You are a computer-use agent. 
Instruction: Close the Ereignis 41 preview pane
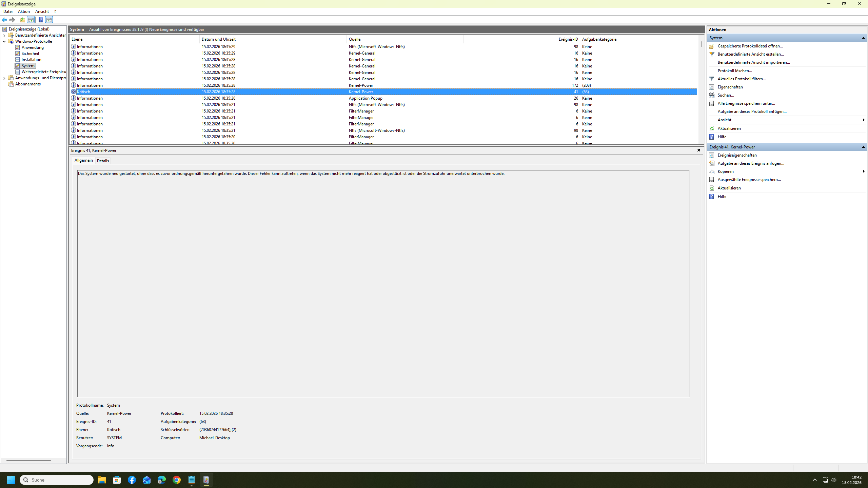pyautogui.click(x=698, y=150)
